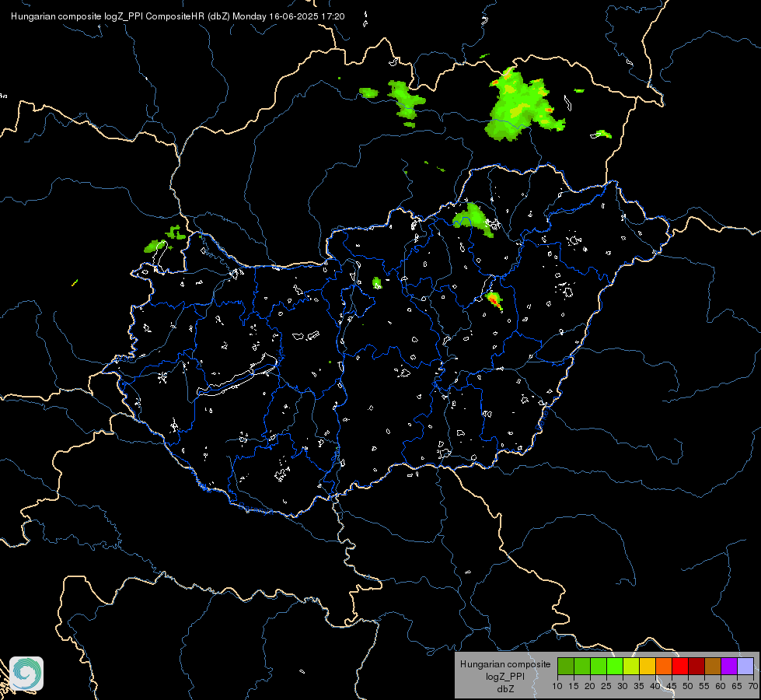Select the 35–40 dBZ yellow swatch
Screen dimensions: 761x700
[648, 666]
